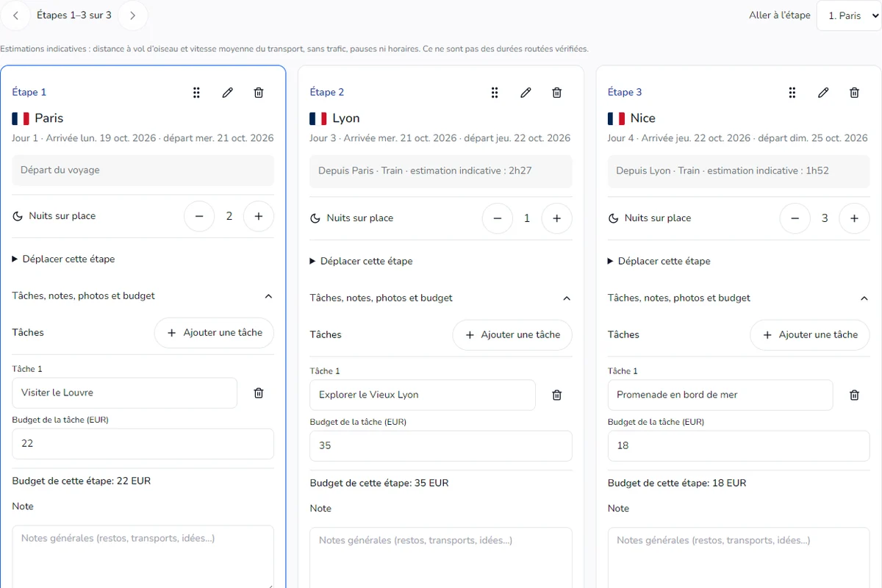The image size is (882, 588).
Task: Click 'Départ du voyage' text in Paris card
Action: tap(60, 170)
